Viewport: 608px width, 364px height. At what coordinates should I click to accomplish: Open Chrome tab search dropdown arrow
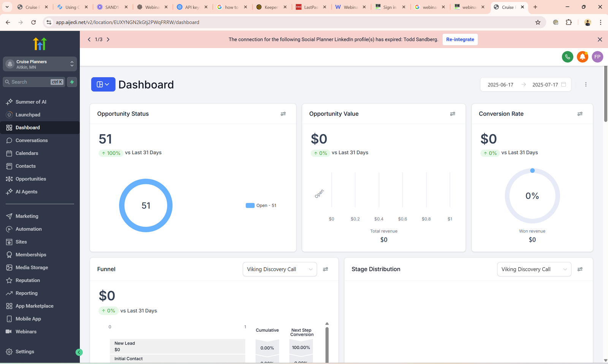coord(7,7)
